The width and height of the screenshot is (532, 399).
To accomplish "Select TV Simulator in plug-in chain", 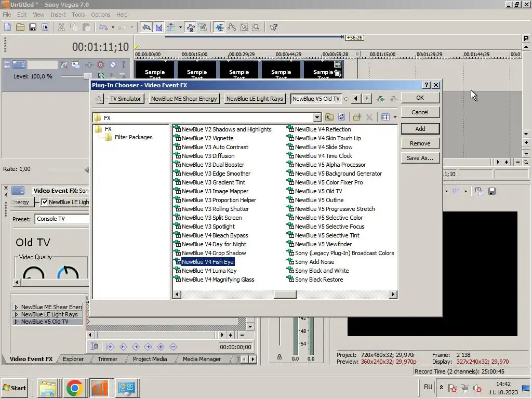I will coord(126,99).
